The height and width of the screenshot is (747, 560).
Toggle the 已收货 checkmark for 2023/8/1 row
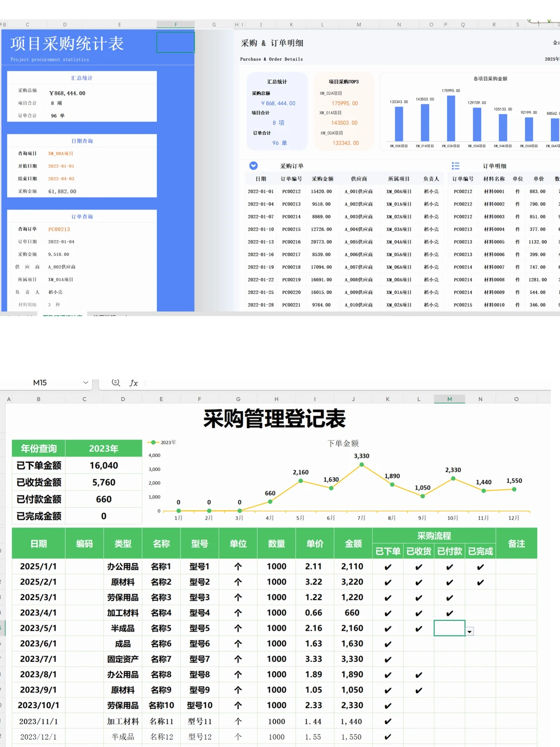pyautogui.click(x=418, y=674)
